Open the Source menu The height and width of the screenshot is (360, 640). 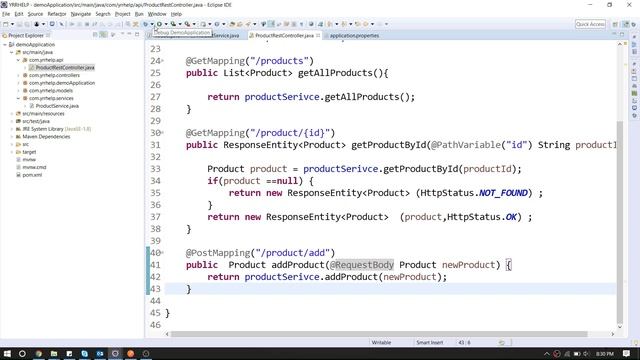[x=35, y=14]
